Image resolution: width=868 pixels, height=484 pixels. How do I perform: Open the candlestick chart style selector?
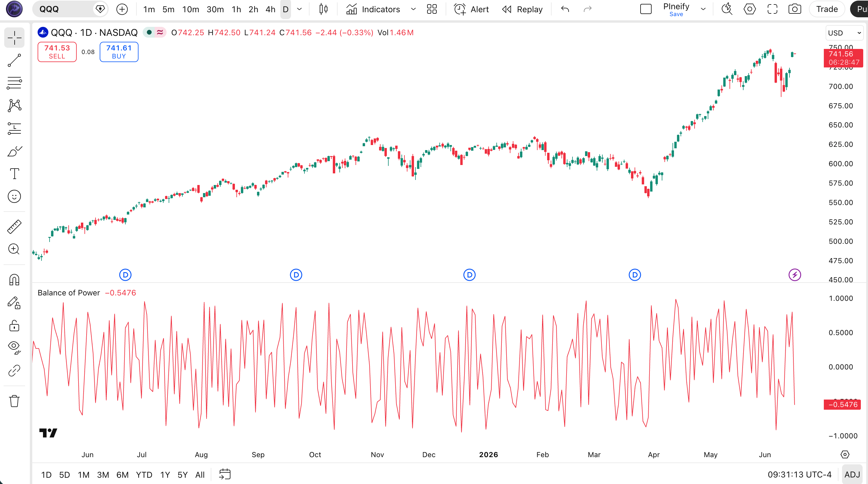point(324,9)
